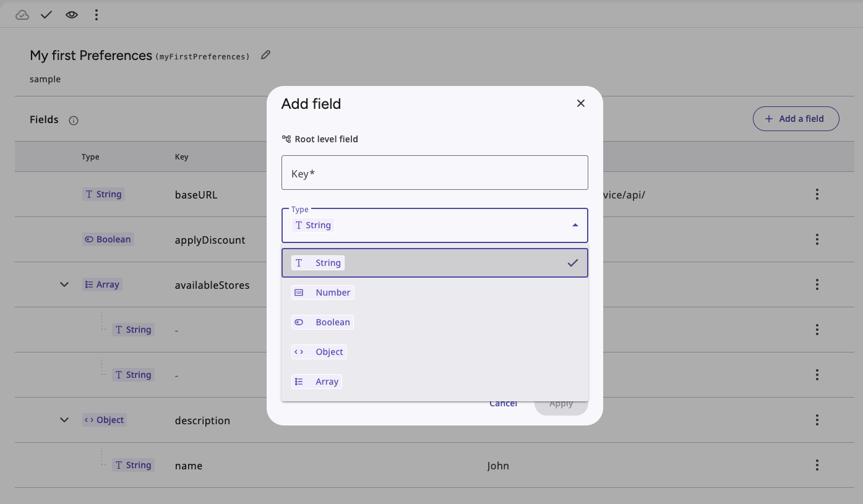
Task: Click the baseURL key cell
Action: coord(196,195)
